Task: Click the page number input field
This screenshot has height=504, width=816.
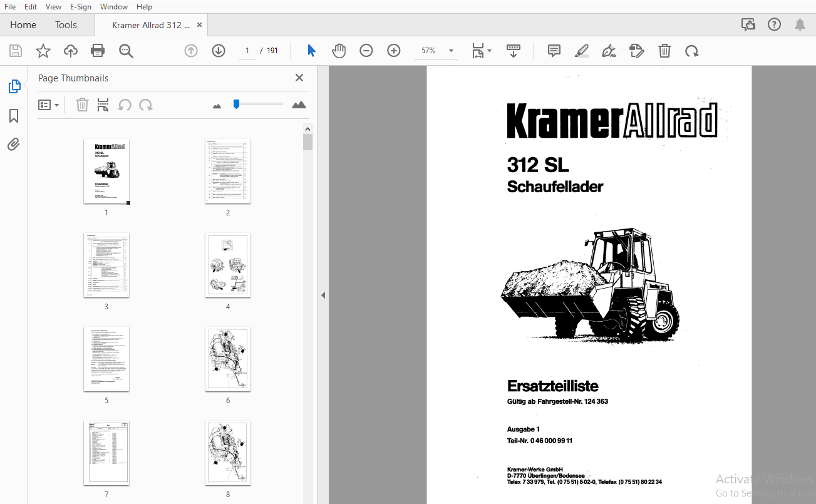Action: (247, 51)
